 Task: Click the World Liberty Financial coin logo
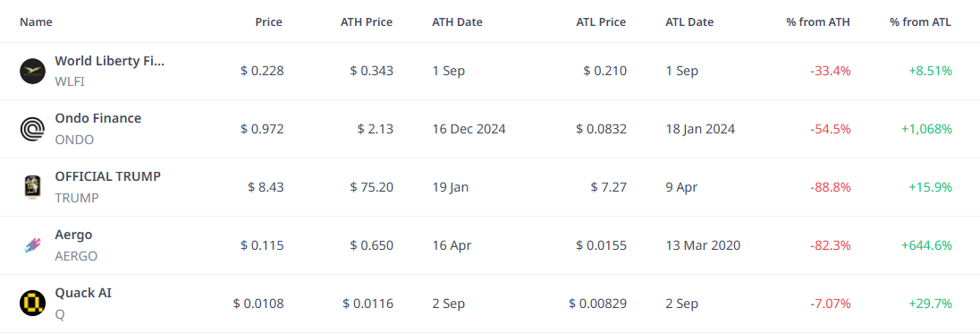[32, 72]
